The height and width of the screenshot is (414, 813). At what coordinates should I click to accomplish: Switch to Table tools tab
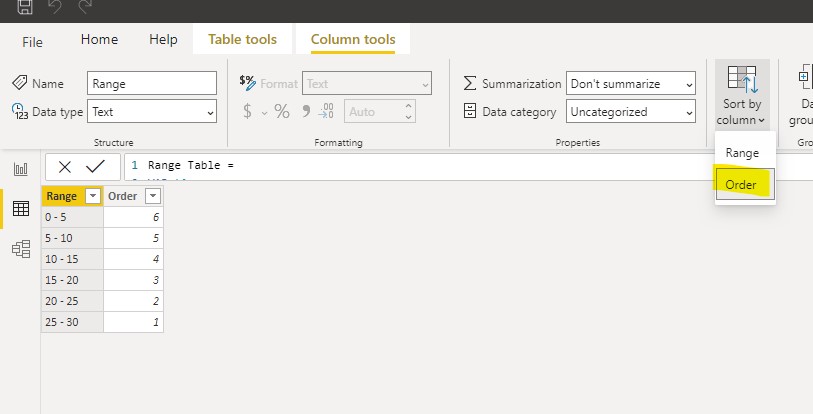coord(242,39)
